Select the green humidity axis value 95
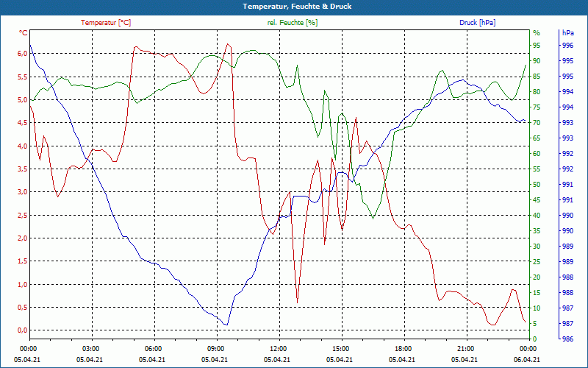Viewport: 588px width, 368px height. [537, 46]
